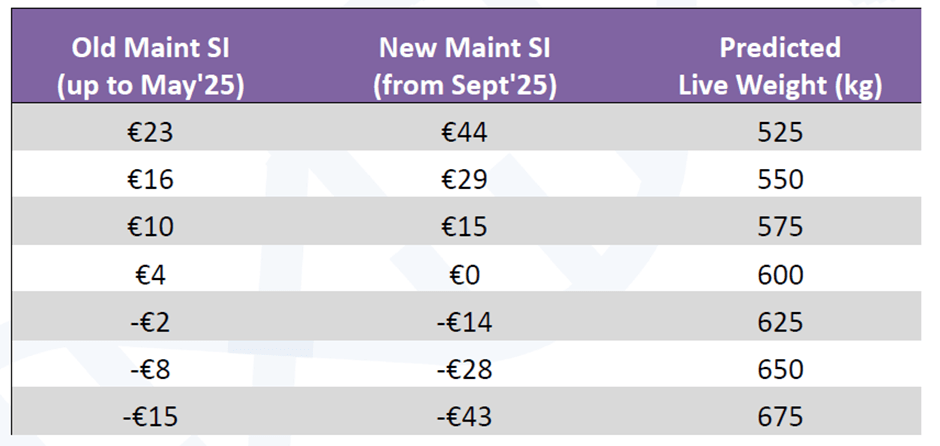Select the 600 live weight cell
The height and width of the screenshot is (446, 940).
click(780, 275)
